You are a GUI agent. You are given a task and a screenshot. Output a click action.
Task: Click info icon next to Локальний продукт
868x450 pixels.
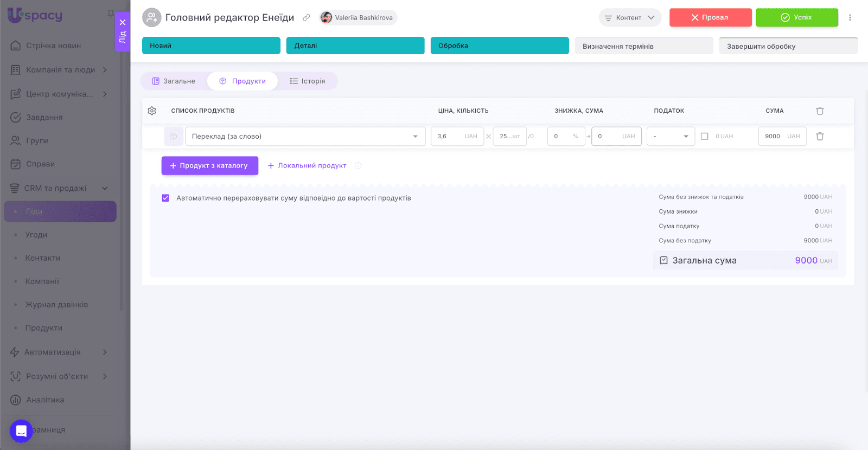point(358,166)
